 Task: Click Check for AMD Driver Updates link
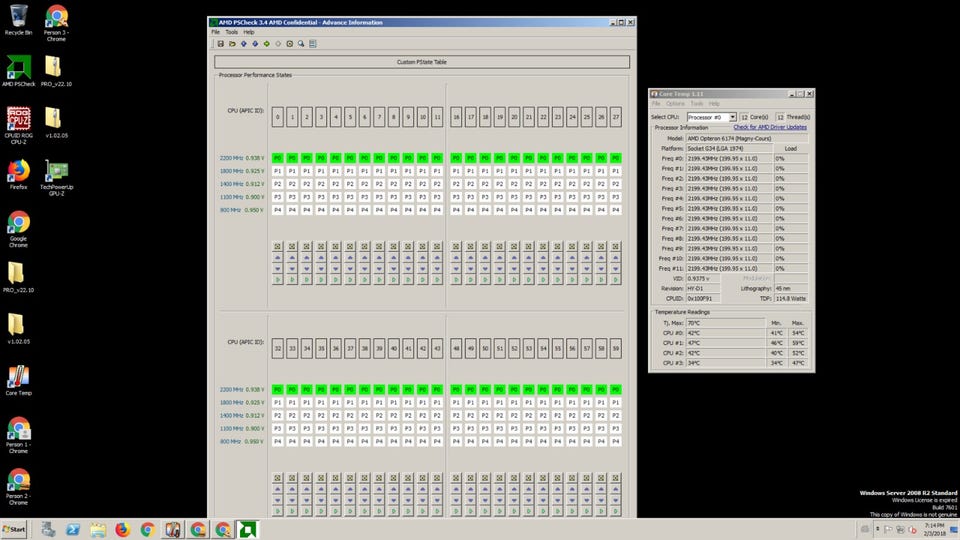769,128
